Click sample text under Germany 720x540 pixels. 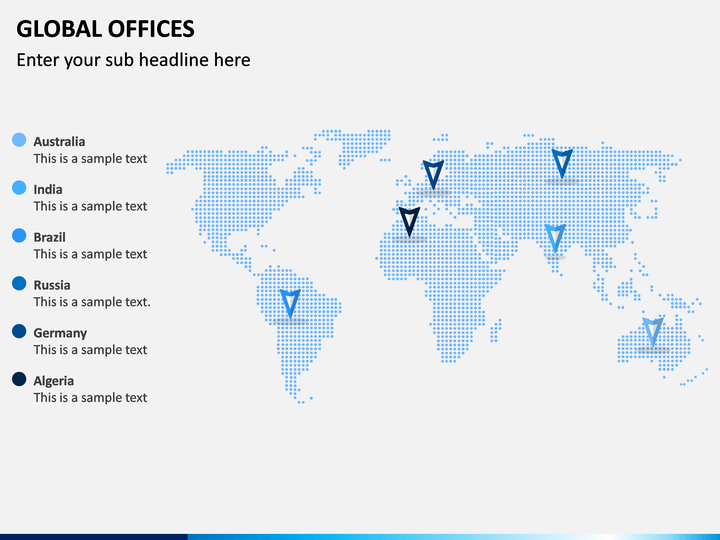point(90,350)
